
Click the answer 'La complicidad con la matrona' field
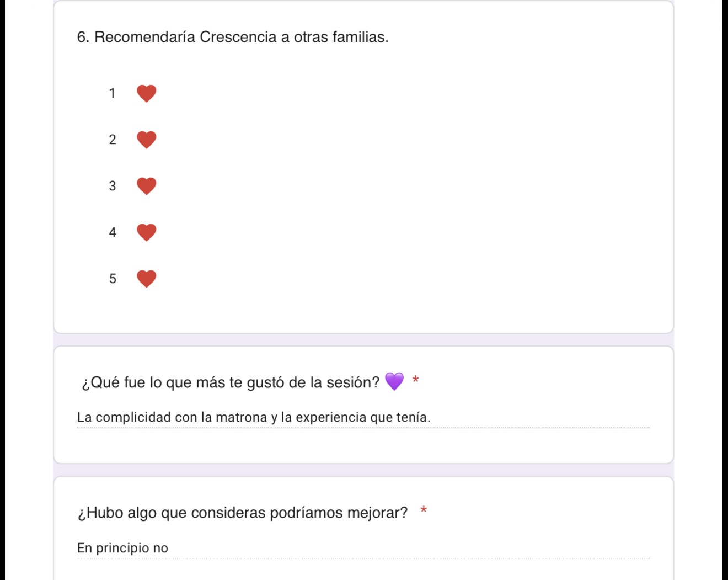[363, 417]
